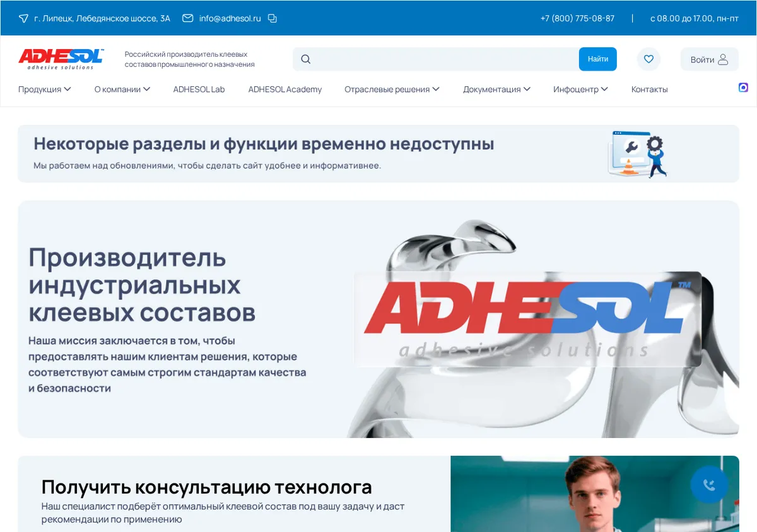Image resolution: width=757 pixels, height=532 pixels.
Task: Click the envelope email icon
Action: click(187, 18)
